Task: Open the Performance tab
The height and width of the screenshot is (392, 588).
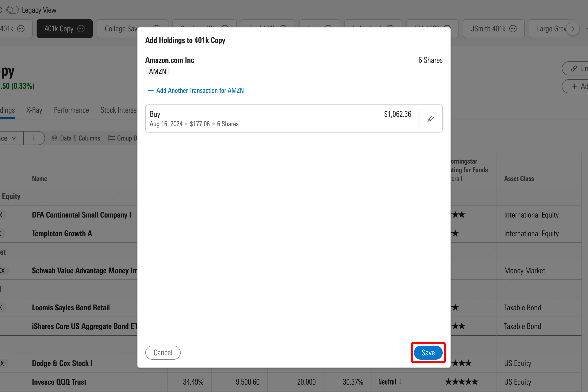Action: 71,110
